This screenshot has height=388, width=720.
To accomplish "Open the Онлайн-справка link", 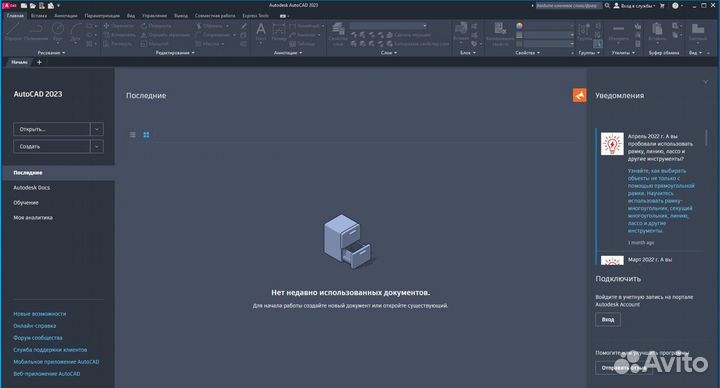I will click(x=34, y=326).
